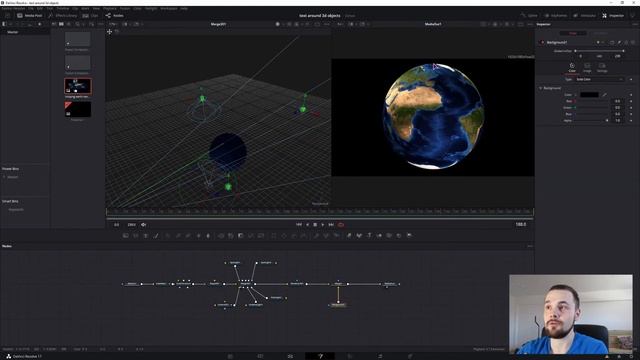640x360 pixels.
Task: Add a Spot Light node from the toolbar
Action: 399,236
